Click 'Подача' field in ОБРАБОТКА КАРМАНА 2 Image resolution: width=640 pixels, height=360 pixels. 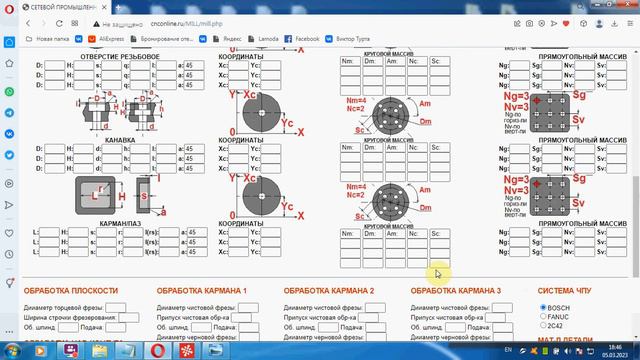click(x=376, y=327)
